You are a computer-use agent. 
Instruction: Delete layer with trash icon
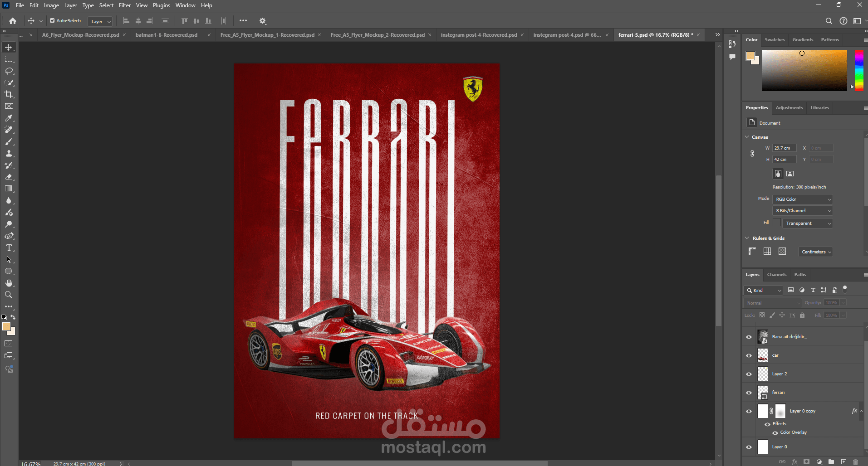coord(855,462)
